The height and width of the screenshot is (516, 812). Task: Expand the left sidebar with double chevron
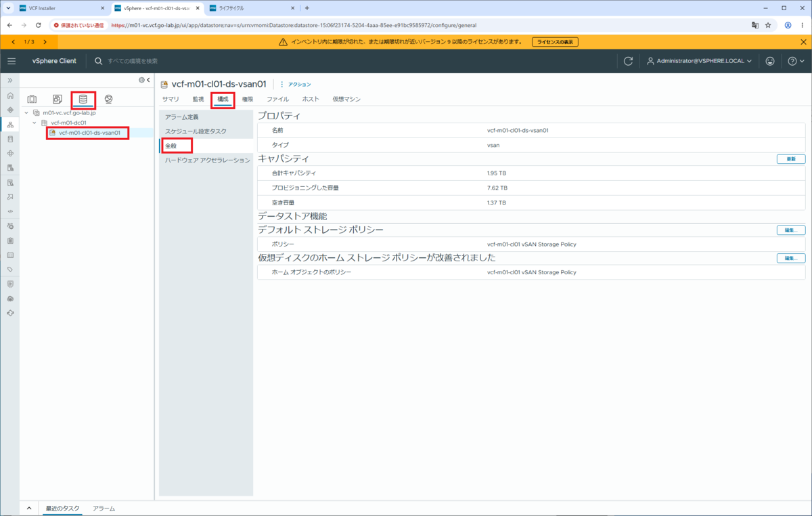(10, 80)
